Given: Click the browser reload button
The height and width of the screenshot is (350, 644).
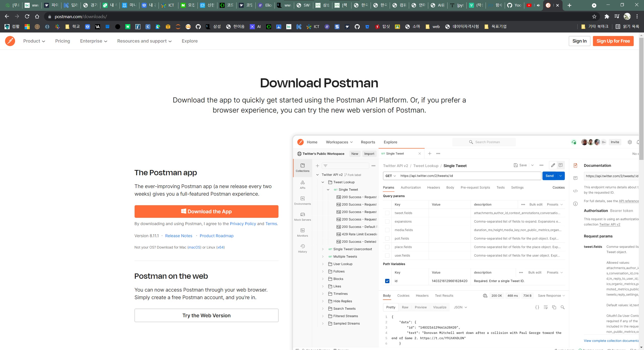Looking at the screenshot, I should (27, 17).
